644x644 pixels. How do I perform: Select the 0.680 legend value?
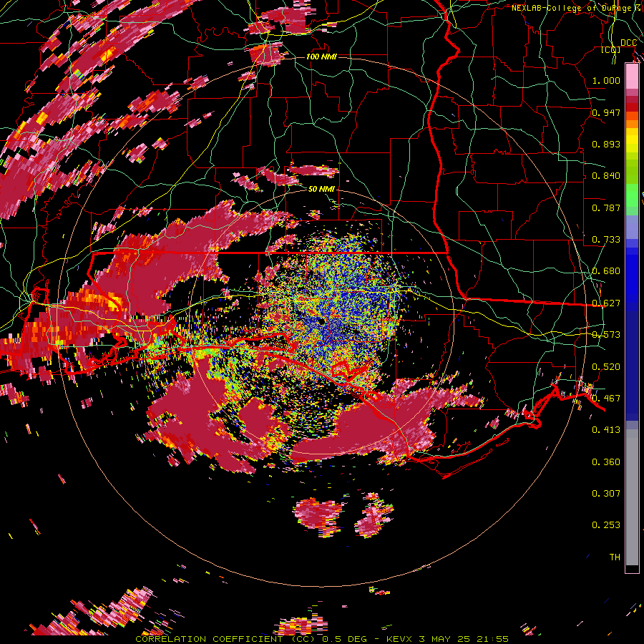606,271
